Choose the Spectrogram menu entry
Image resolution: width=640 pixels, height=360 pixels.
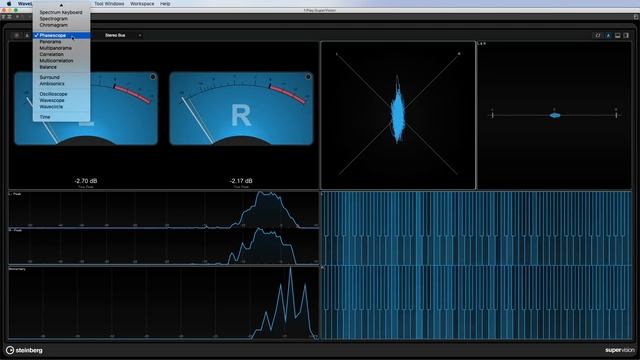click(x=61, y=19)
